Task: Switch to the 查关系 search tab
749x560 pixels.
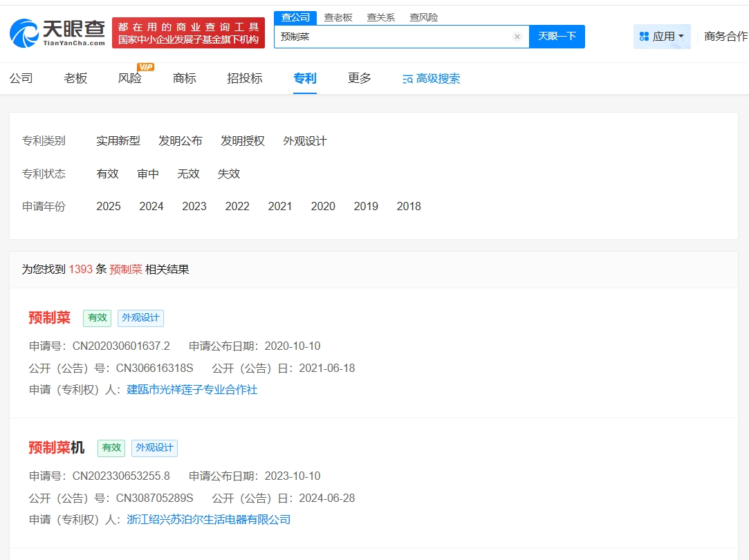Action: 380,17
